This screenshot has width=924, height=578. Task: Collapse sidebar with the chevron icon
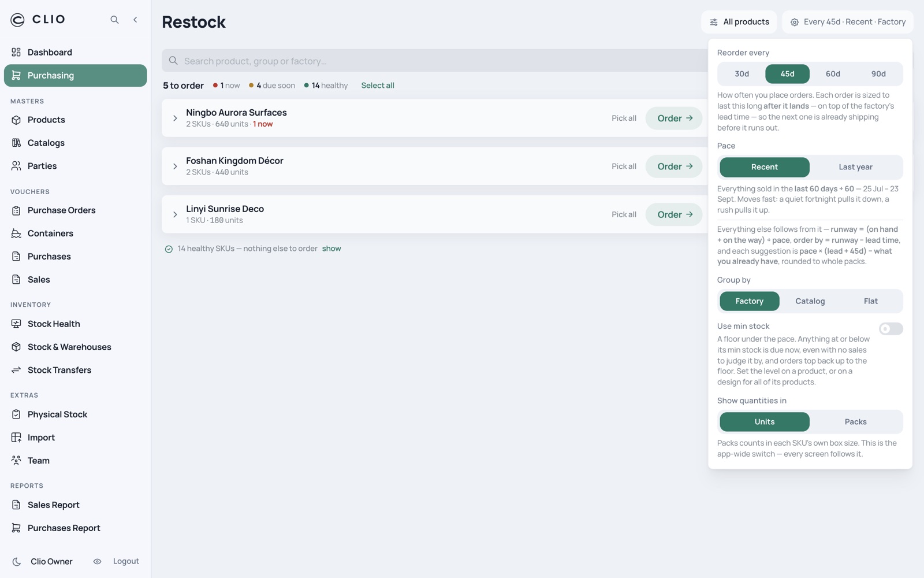pyautogui.click(x=135, y=20)
